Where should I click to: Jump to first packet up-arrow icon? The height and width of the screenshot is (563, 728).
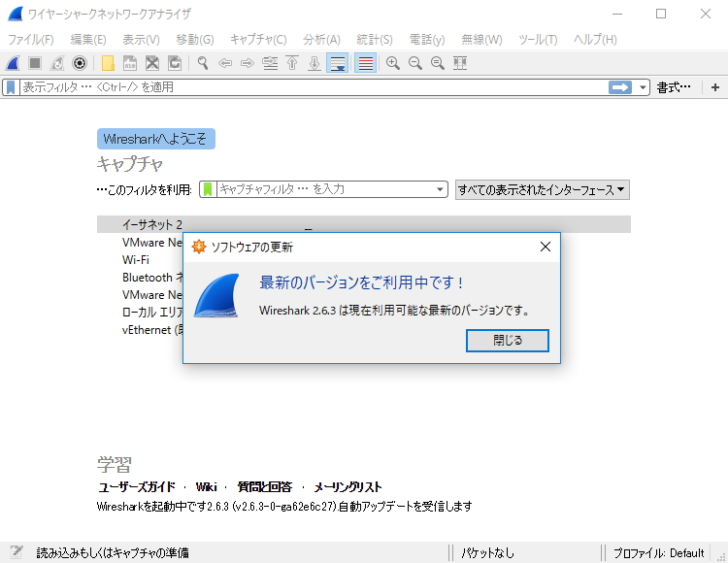[292, 63]
